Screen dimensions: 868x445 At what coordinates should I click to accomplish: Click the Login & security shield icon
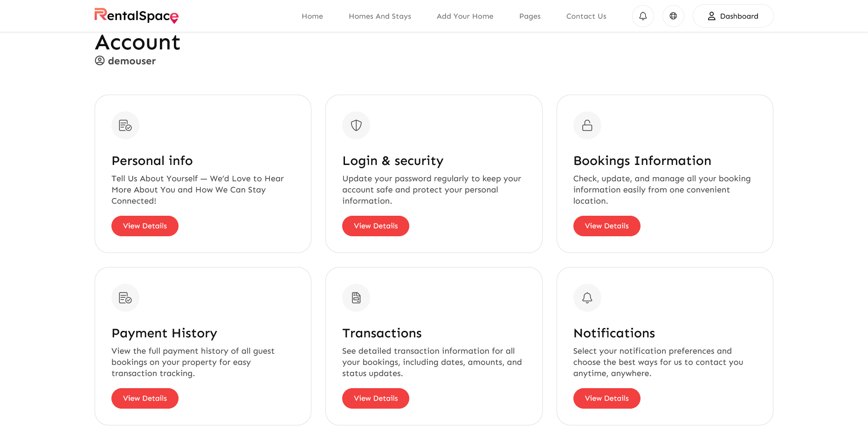(356, 125)
